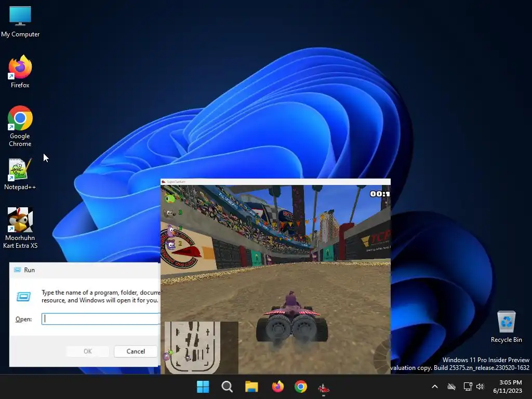Select the Recycle Bin icon

[506, 327]
